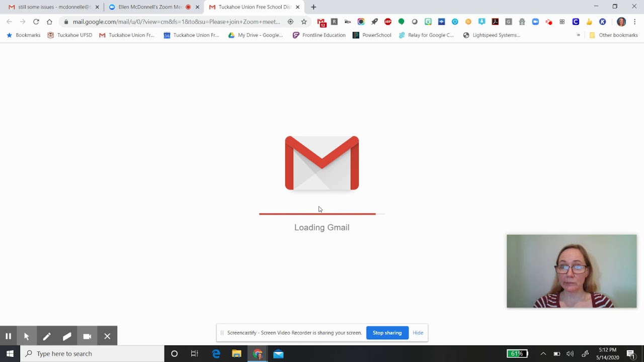Open Task View on the taskbar
This screenshot has height=362, width=644.
click(195, 353)
